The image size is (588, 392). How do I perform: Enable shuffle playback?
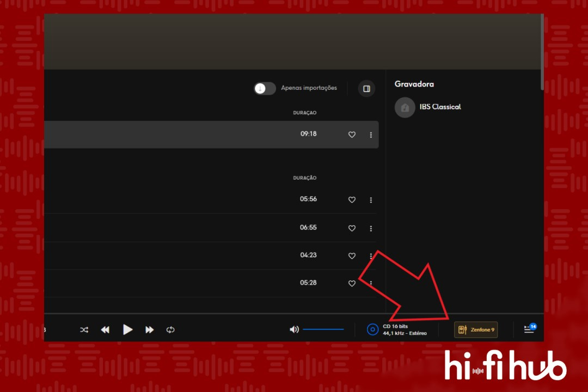tap(84, 330)
